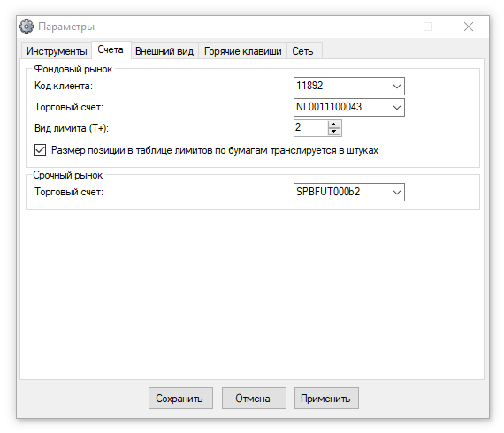Screen dimensions: 504x433
Task: Click inside the Вид лимита value field
Action: [x=311, y=128]
